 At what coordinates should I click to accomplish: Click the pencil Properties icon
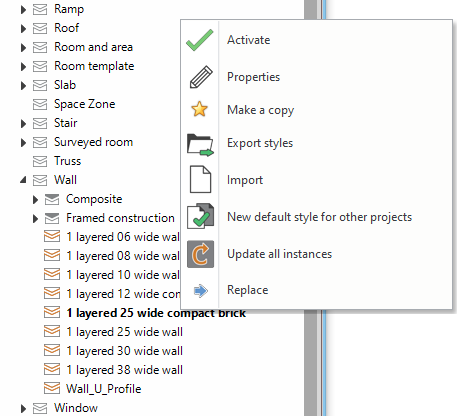(x=201, y=77)
